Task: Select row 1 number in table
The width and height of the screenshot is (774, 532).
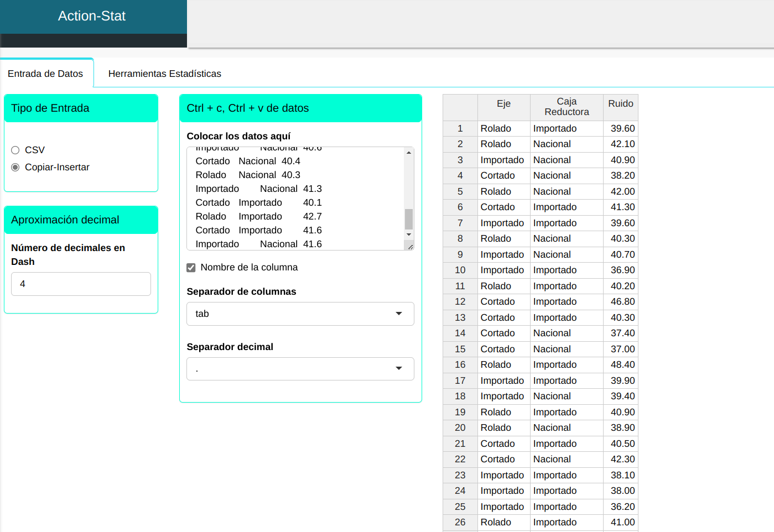Action: point(460,128)
